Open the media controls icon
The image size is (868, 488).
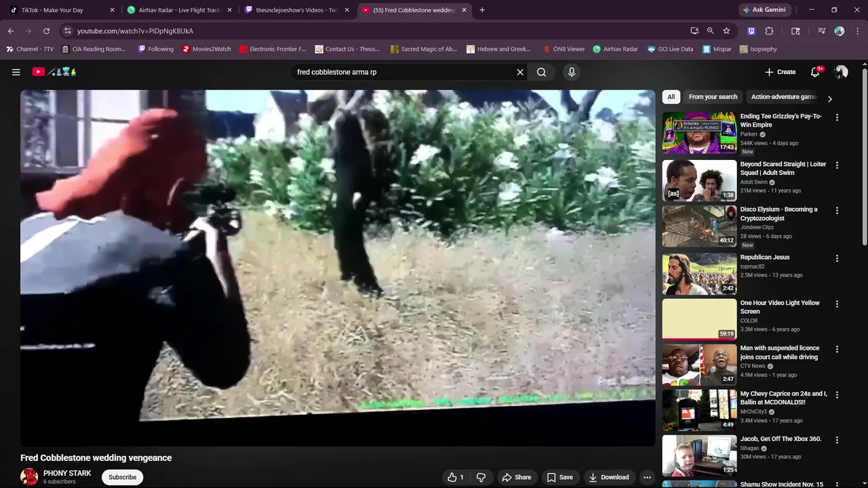click(822, 30)
